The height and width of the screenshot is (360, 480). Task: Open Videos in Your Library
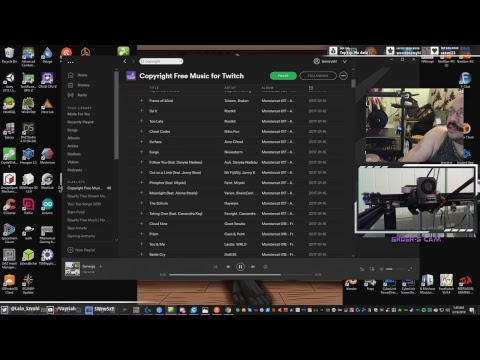[73, 162]
